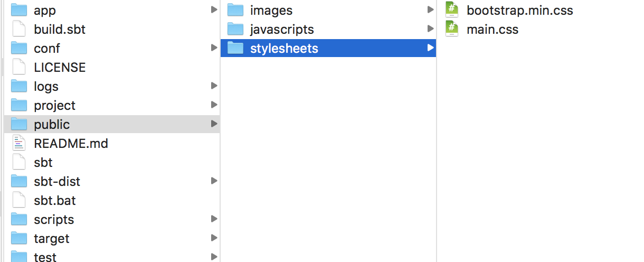Select the bootstrap.min.css file icon
Screen dimensions: 644x262
point(451,10)
